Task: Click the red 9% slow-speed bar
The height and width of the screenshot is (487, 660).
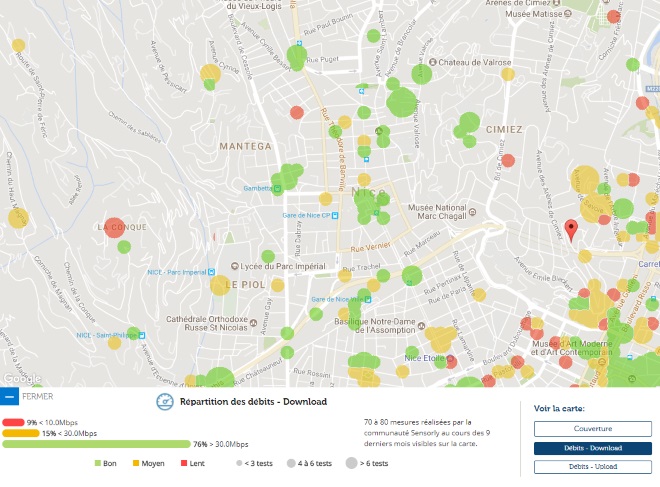Action: pos(13,422)
